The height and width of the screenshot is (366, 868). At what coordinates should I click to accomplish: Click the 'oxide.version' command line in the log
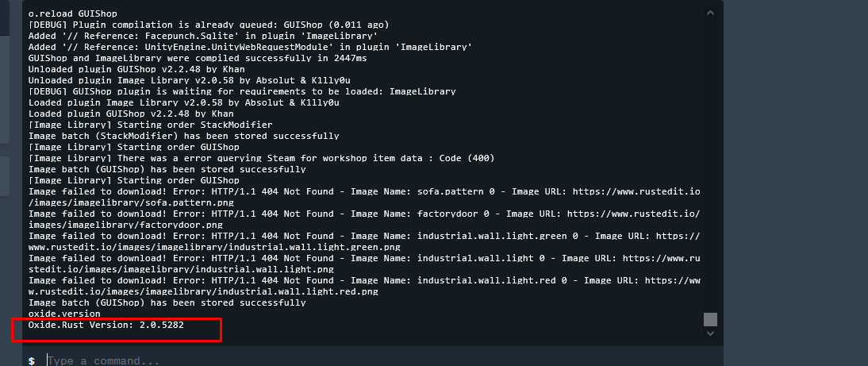click(x=64, y=314)
